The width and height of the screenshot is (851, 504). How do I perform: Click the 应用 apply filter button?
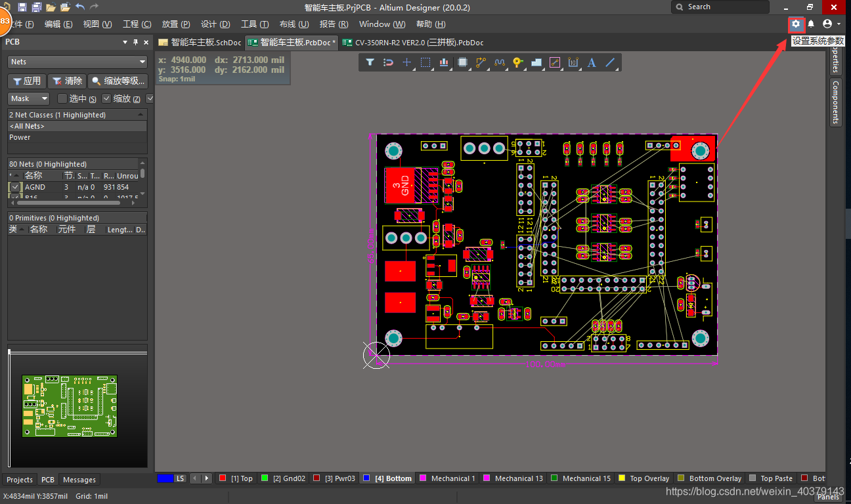[x=26, y=81]
